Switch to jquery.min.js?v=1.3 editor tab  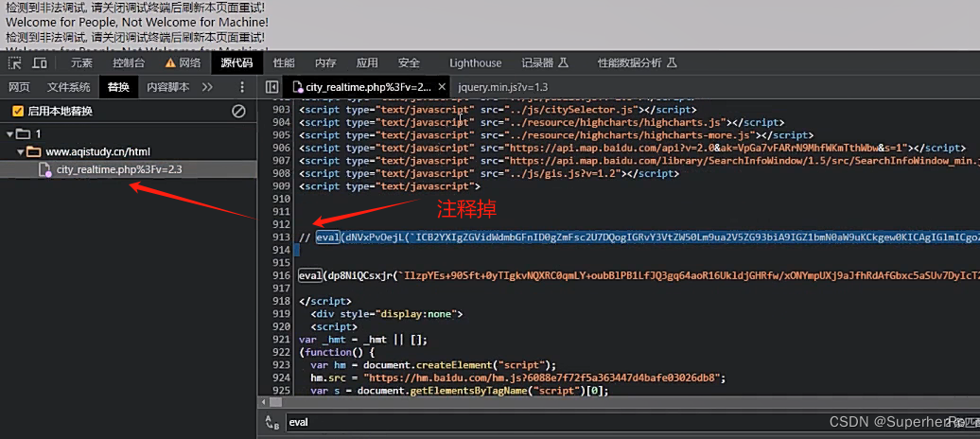[503, 87]
